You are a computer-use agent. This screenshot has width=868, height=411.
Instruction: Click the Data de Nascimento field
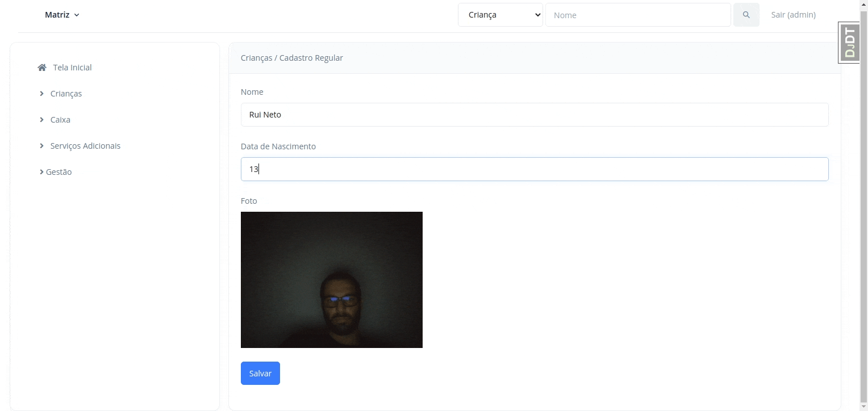(x=535, y=169)
